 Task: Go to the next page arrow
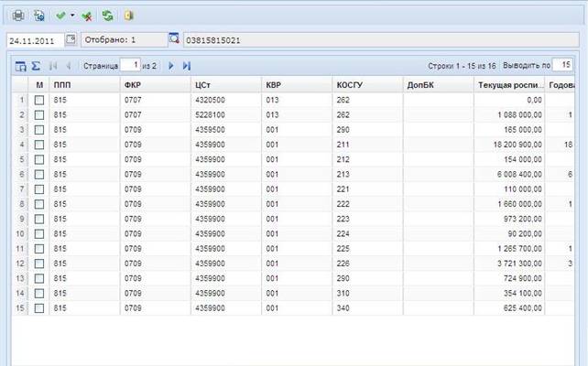click(171, 66)
